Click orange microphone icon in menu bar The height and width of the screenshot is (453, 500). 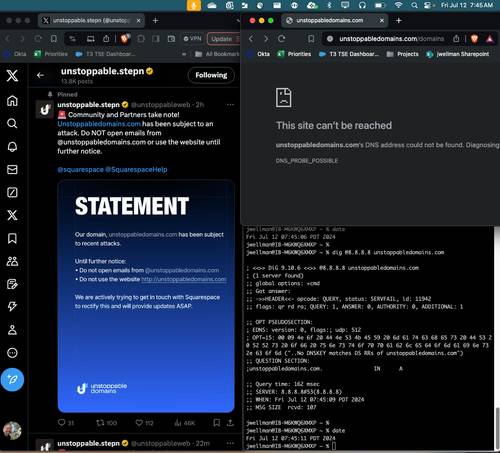click(194, 5)
